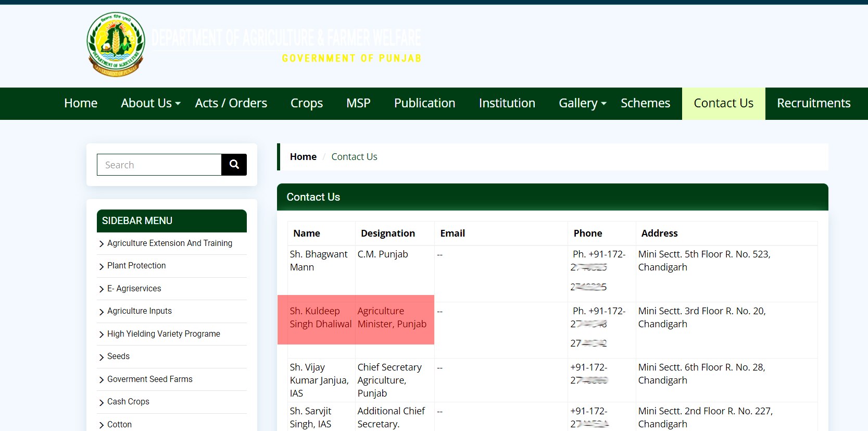This screenshot has height=431, width=868.
Task: Click the Name column header
Action: (x=321, y=233)
